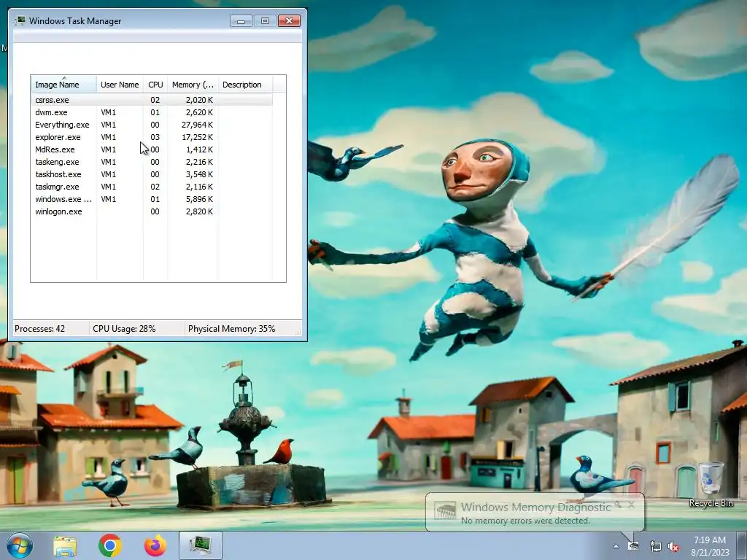Open the Windows Start orb
Screen dimensions: 747x560
coord(20,545)
